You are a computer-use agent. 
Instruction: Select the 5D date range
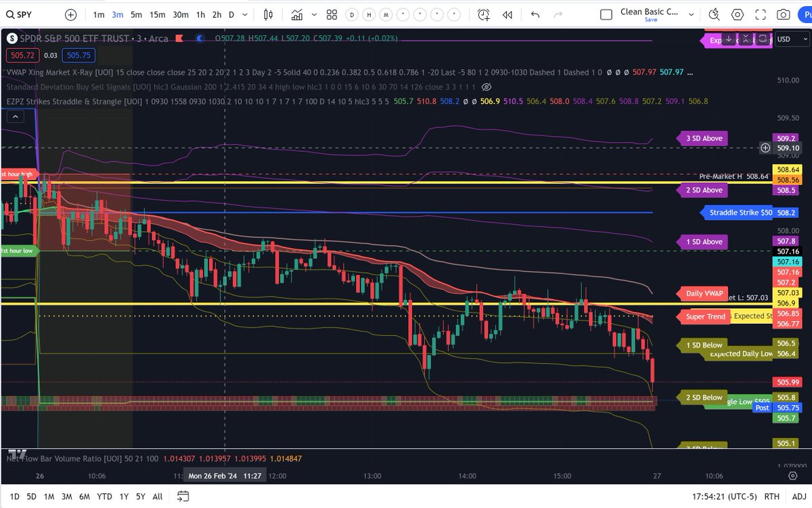click(32, 496)
